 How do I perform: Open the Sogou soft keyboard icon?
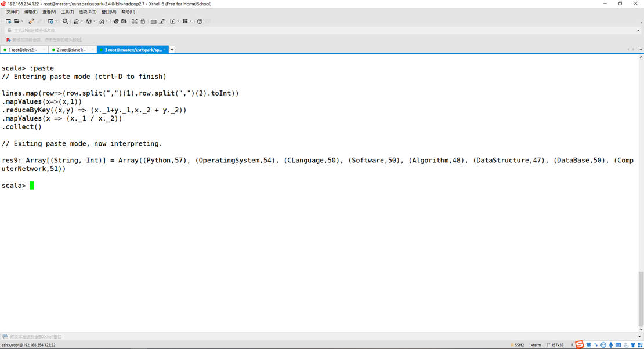(618, 345)
